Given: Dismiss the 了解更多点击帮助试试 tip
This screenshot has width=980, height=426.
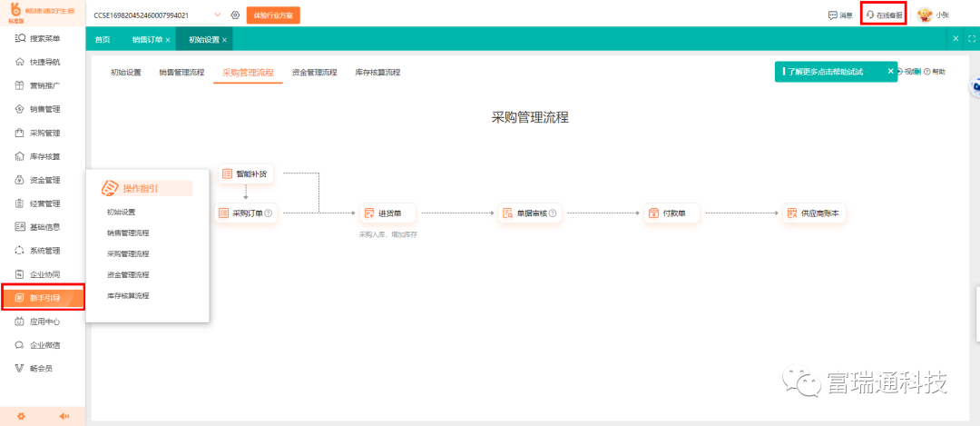Looking at the screenshot, I should [x=891, y=72].
